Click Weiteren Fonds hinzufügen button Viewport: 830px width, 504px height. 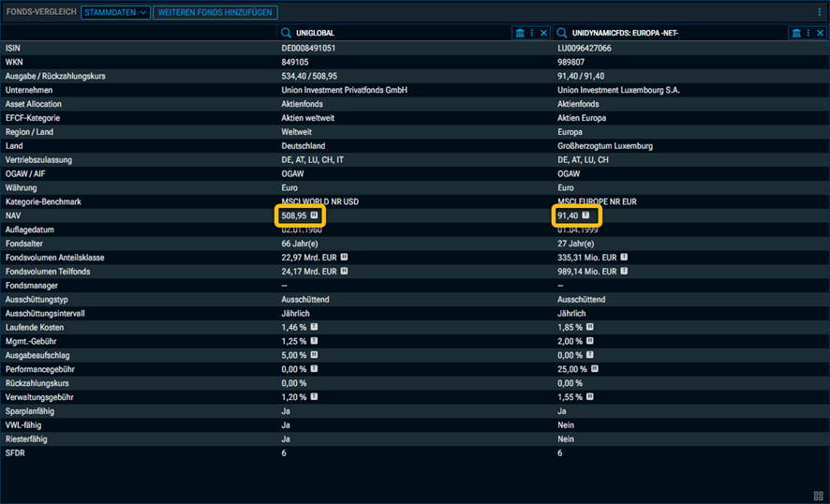(x=215, y=12)
